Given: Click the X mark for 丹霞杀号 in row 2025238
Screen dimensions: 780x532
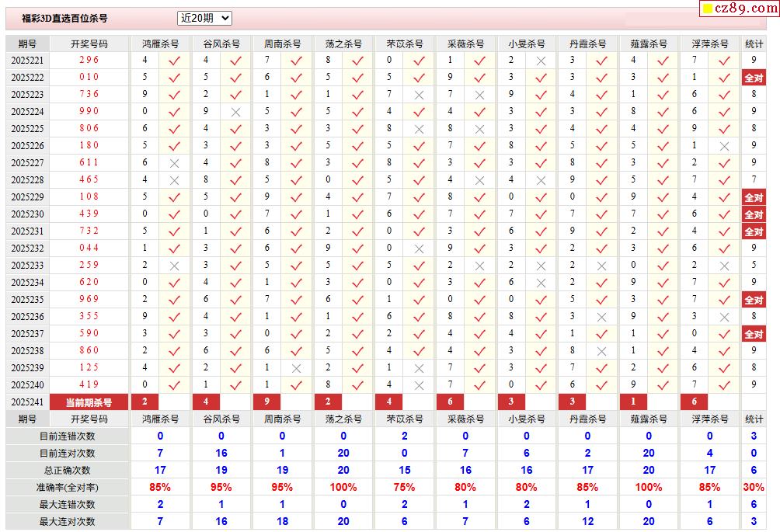Looking at the screenshot, I should 601,352.
